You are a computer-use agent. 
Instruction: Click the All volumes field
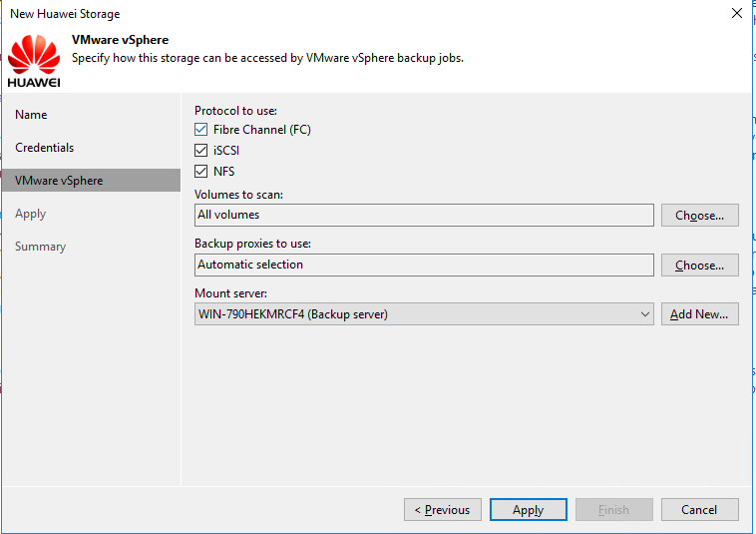click(424, 216)
